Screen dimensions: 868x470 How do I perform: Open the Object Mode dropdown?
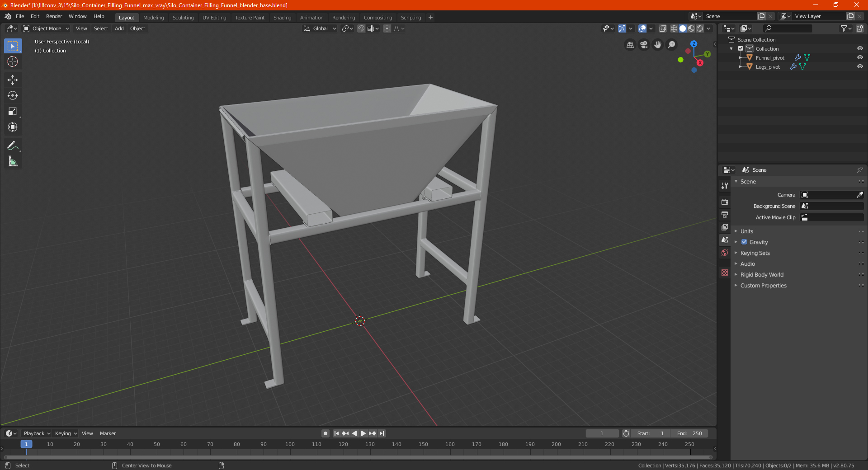click(x=46, y=28)
